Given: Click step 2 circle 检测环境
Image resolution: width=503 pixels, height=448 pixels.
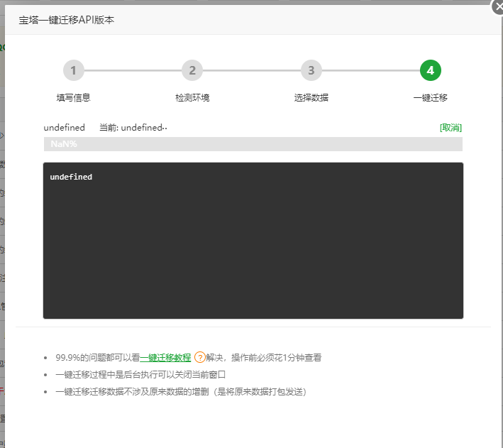Looking at the screenshot, I should click(x=192, y=70).
